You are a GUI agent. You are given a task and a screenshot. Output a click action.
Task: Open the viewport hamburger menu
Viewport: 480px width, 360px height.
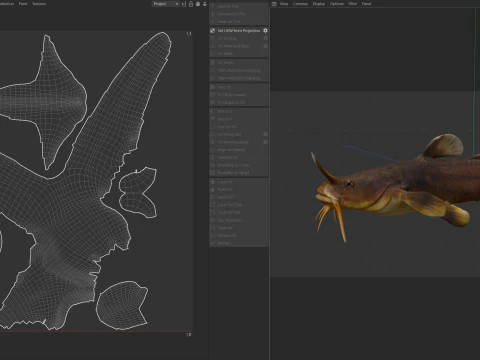tap(274, 4)
